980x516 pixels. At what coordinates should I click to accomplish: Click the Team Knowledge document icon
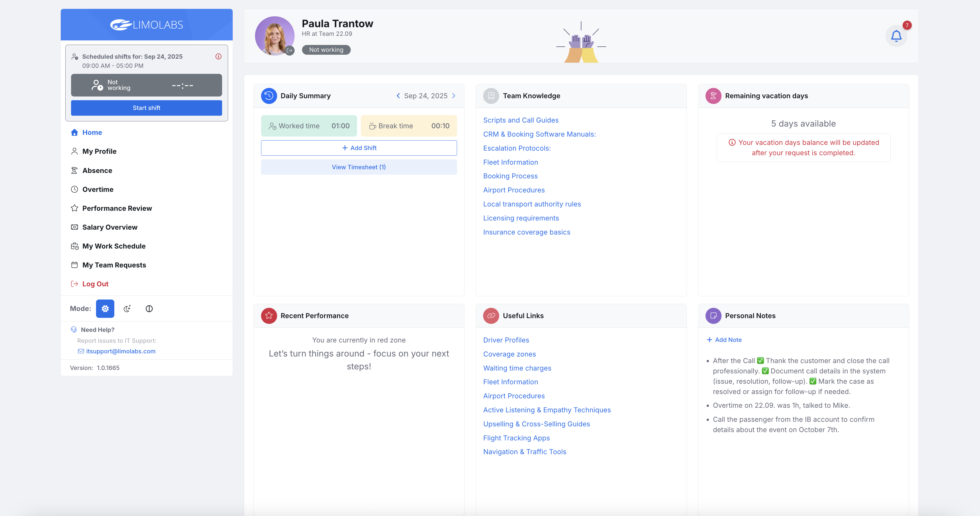tap(491, 95)
